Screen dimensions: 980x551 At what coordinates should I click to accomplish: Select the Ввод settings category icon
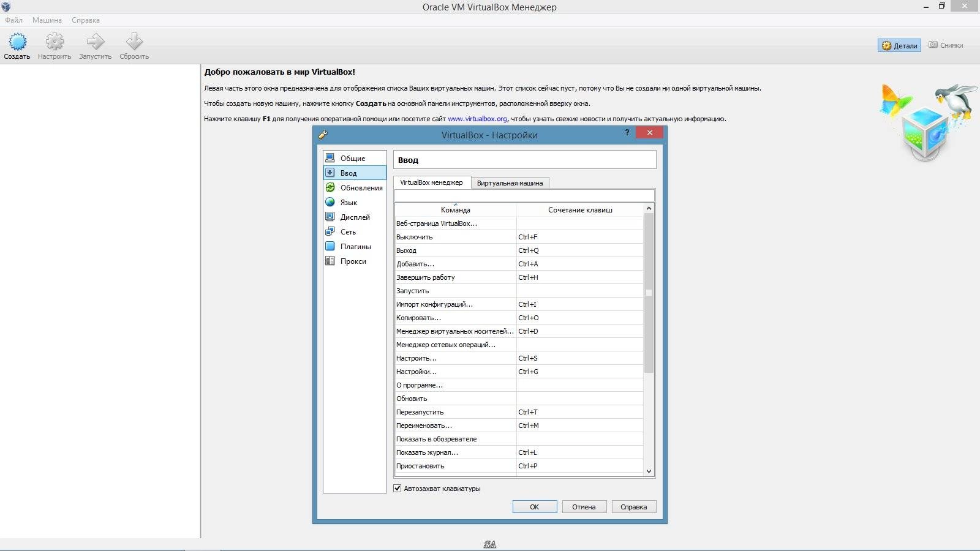pos(330,173)
